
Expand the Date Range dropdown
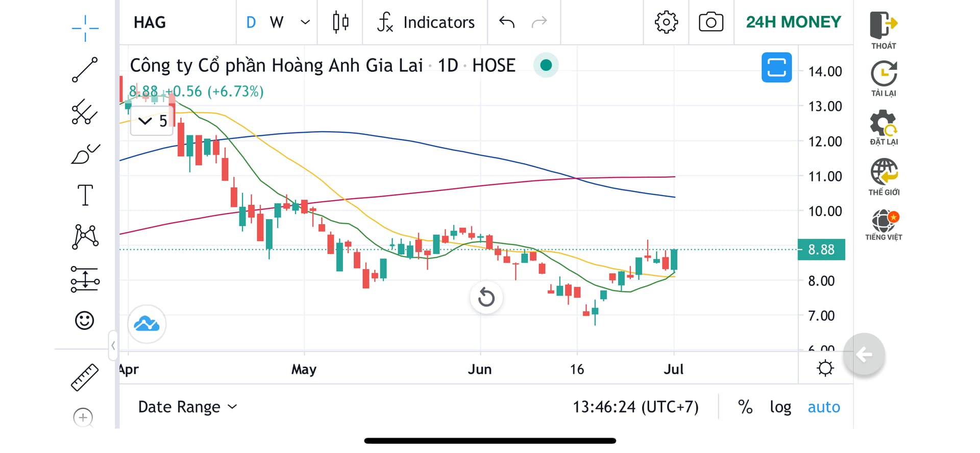tap(187, 407)
